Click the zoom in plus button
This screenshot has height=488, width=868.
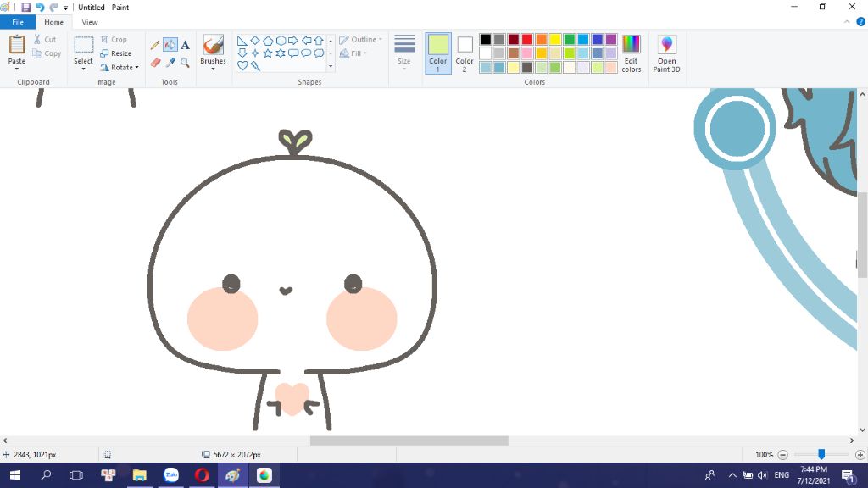tap(860, 455)
